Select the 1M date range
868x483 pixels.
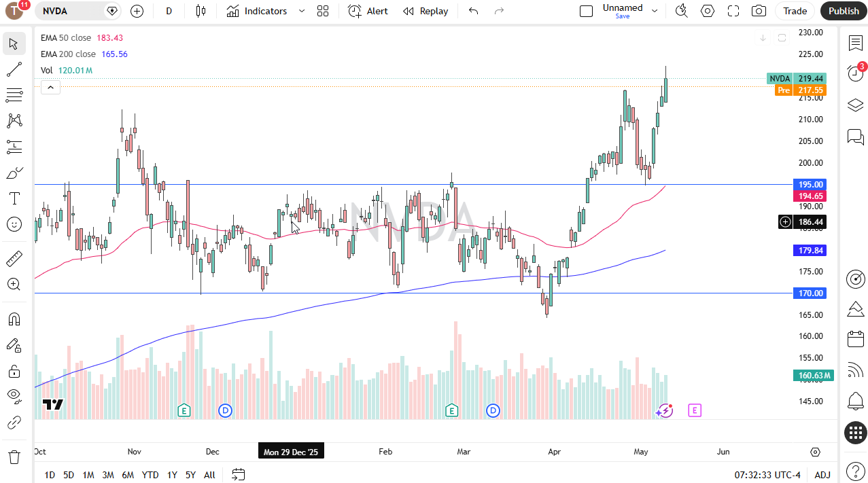click(88, 475)
